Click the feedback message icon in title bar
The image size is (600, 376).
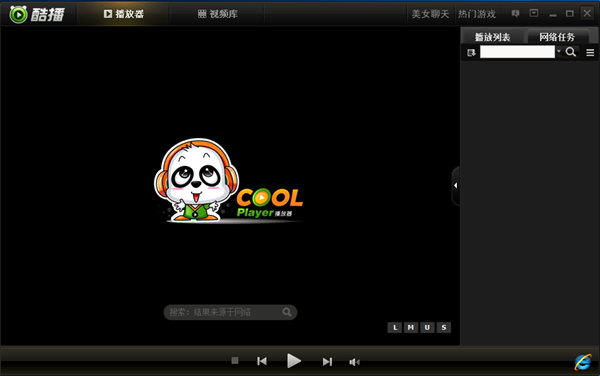pos(515,14)
